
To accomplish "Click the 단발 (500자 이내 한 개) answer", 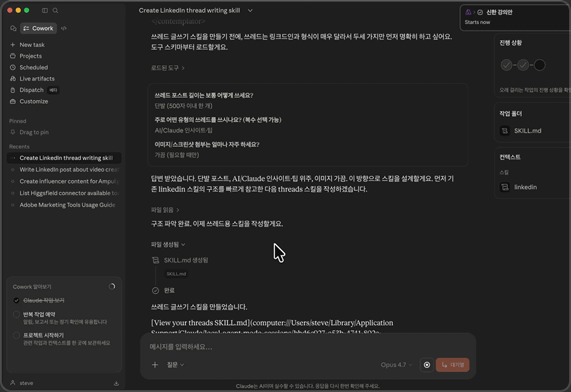I will 184,106.
